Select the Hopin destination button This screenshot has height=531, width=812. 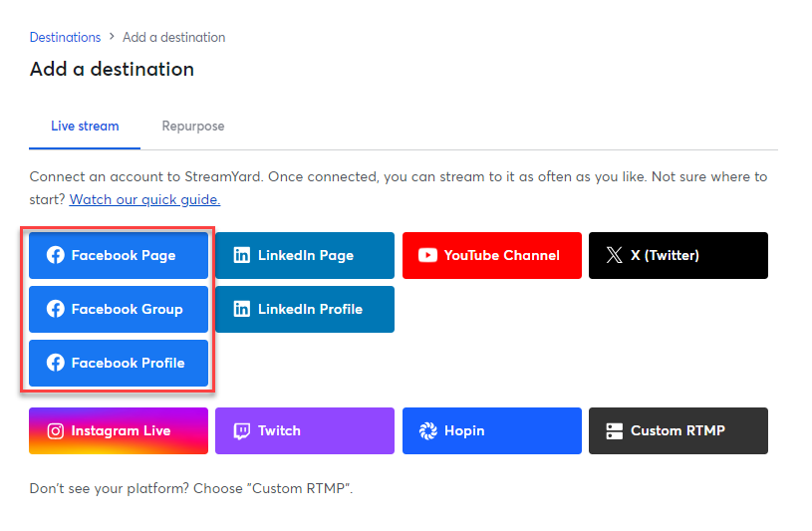click(x=492, y=431)
